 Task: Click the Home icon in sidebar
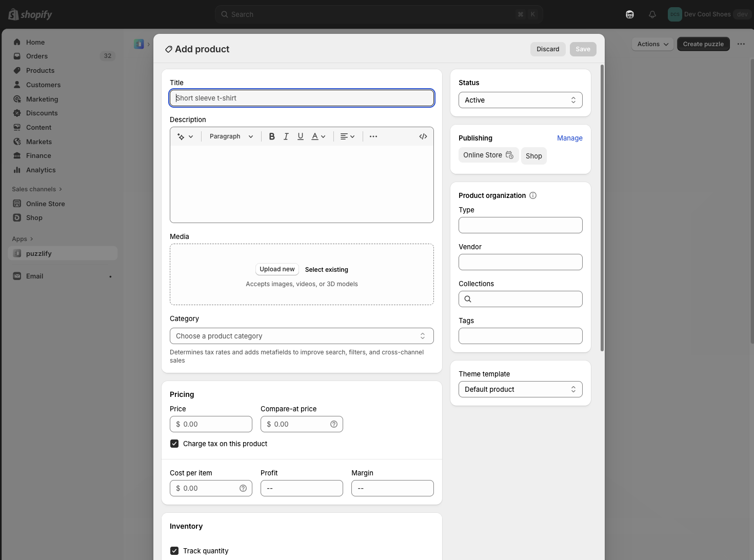(17, 42)
